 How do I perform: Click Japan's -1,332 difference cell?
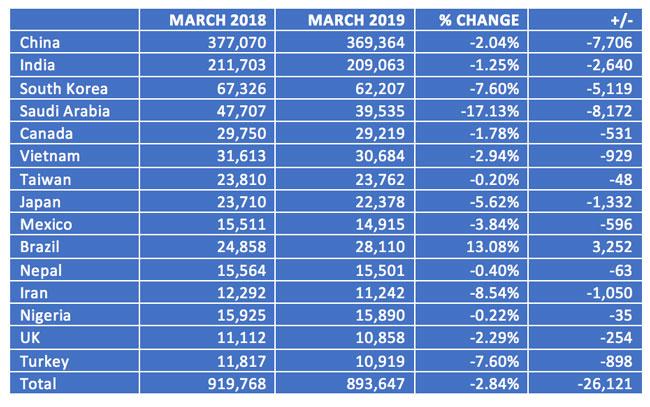(x=585, y=201)
